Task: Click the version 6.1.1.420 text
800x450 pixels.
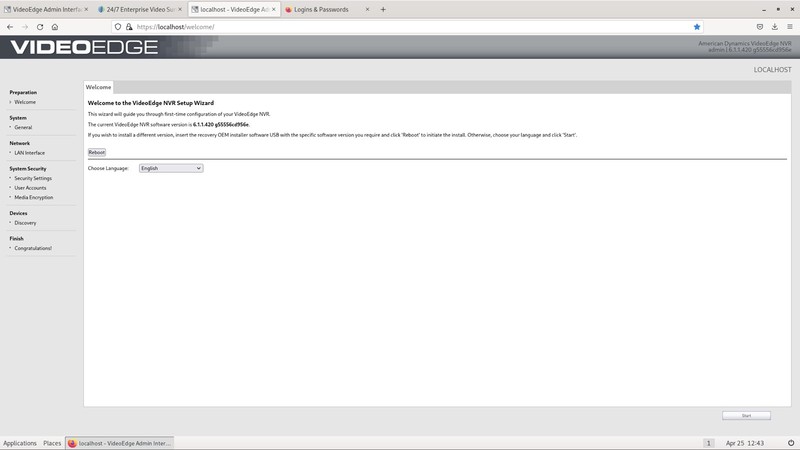Action: point(221,124)
